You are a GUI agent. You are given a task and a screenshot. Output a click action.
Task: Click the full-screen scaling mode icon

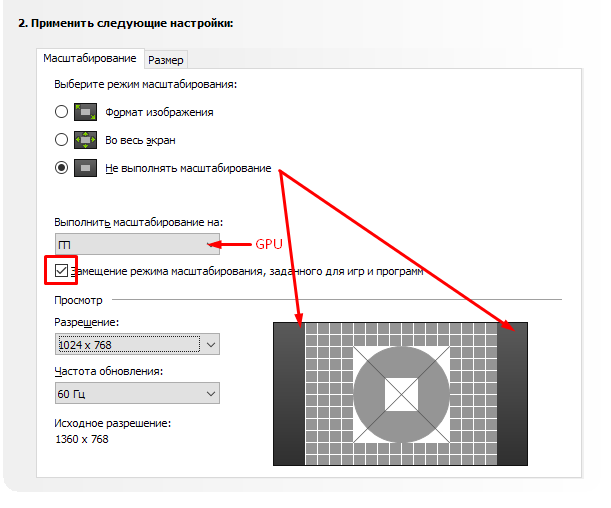click(x=85, y=140)
